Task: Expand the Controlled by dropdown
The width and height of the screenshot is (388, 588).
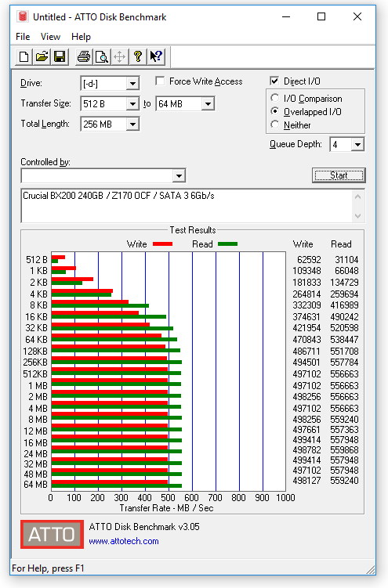Action: coord(179,175)
